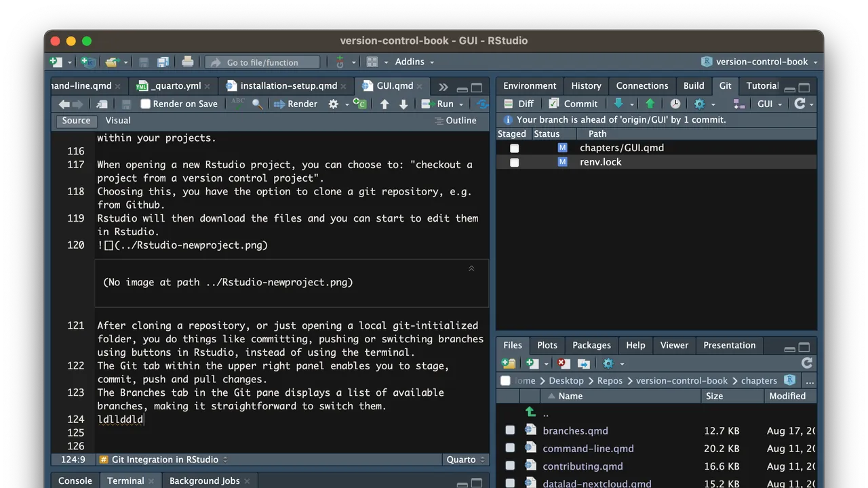The image size is (868, 488).
Task: Rename selected file icon in Files pane
Action: click(x=584, y=363)
